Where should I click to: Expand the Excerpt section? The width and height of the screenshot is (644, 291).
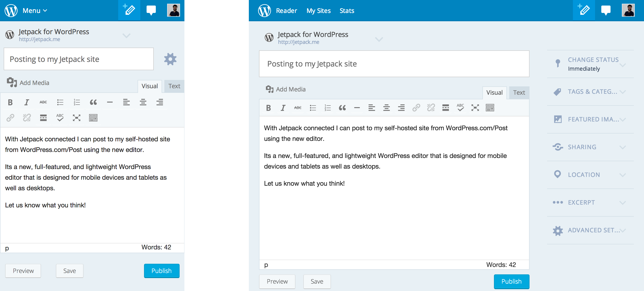pyautogui.click(x=590, y=202)
